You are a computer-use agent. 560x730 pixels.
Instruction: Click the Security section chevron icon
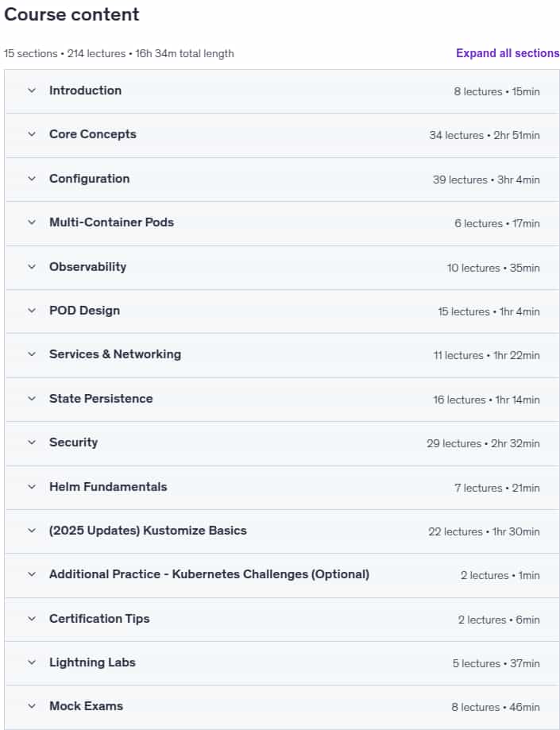(x=32, y=442)
